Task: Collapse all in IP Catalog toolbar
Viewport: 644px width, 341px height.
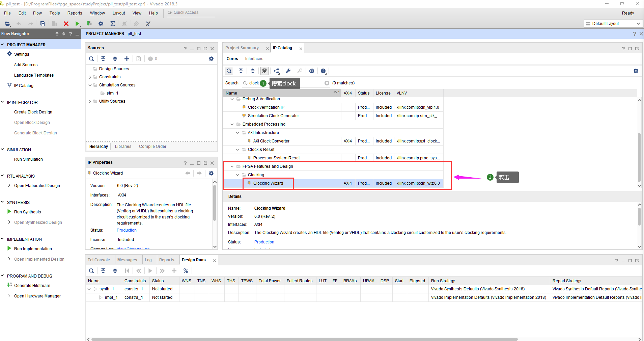Action: [241, 71]
